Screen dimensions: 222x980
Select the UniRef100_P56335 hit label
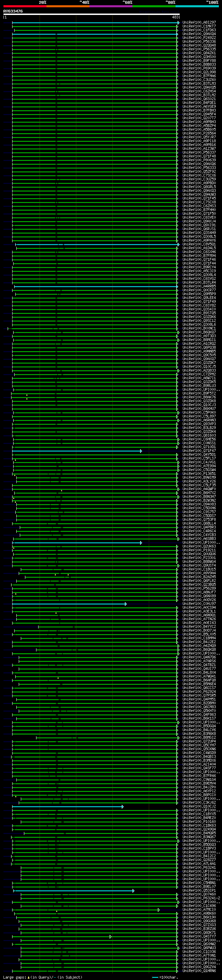(x=199, y=49)
